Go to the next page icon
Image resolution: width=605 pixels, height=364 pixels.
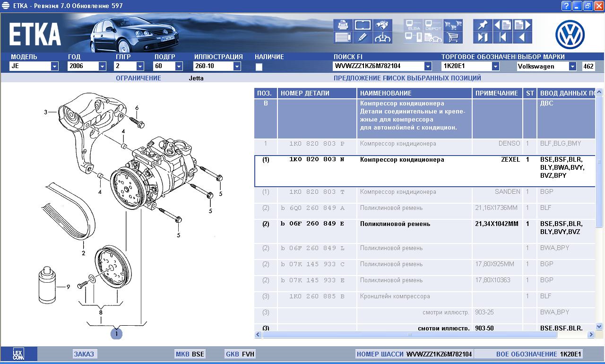(x=522, y=25)
